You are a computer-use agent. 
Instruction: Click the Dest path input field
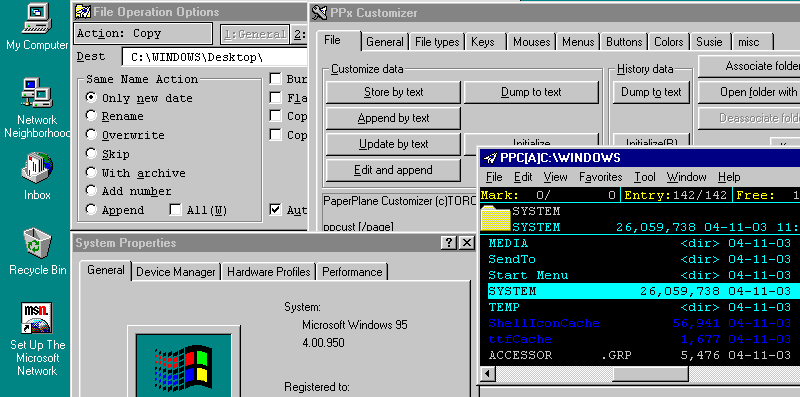coord(215,57)
